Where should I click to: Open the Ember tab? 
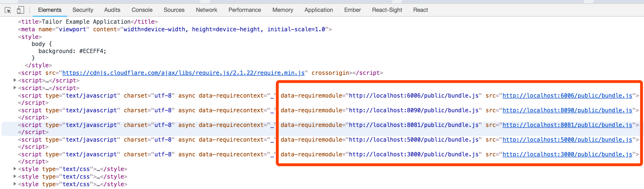[x=352, y=10]
